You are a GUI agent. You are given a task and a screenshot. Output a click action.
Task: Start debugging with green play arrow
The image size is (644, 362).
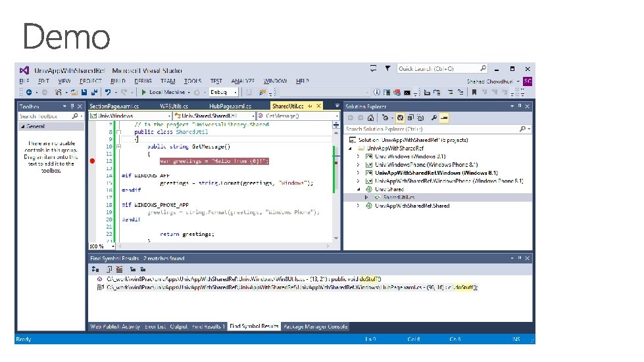(144, 92)
